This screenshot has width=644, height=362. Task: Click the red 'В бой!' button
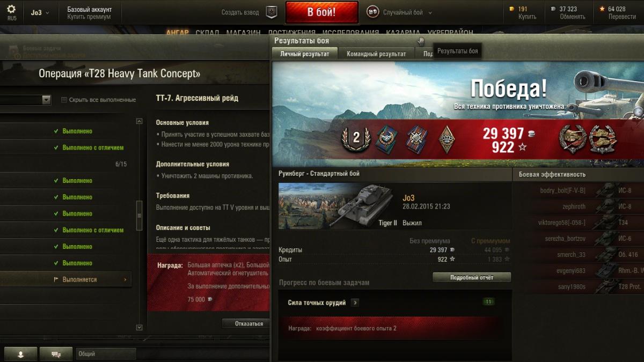click(321, 12)
